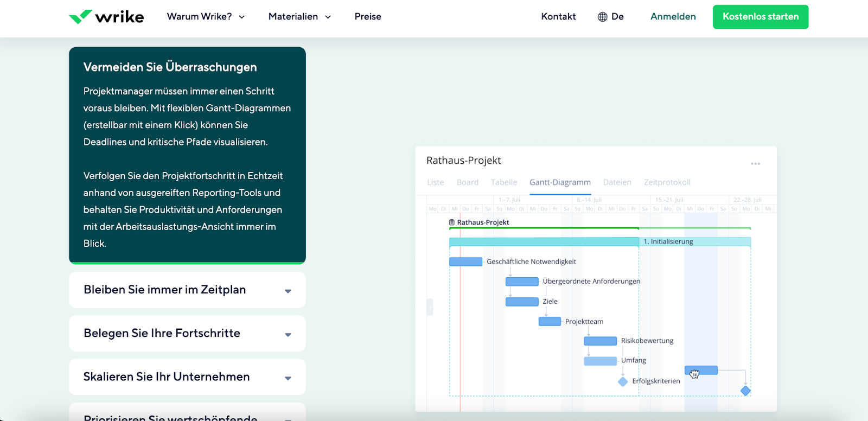Select the Übergeordnete Anforderungen task bar
Viewport: 868px width, 421px height.
pos(522,282)
